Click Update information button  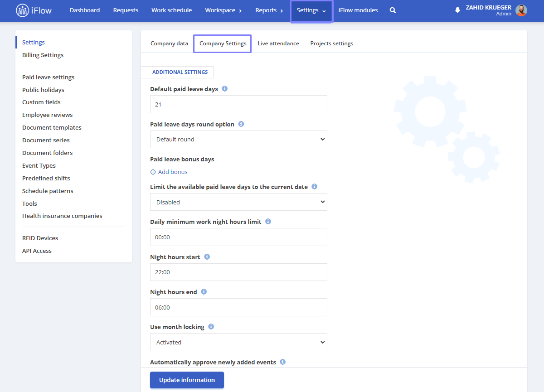pos(187,380)
